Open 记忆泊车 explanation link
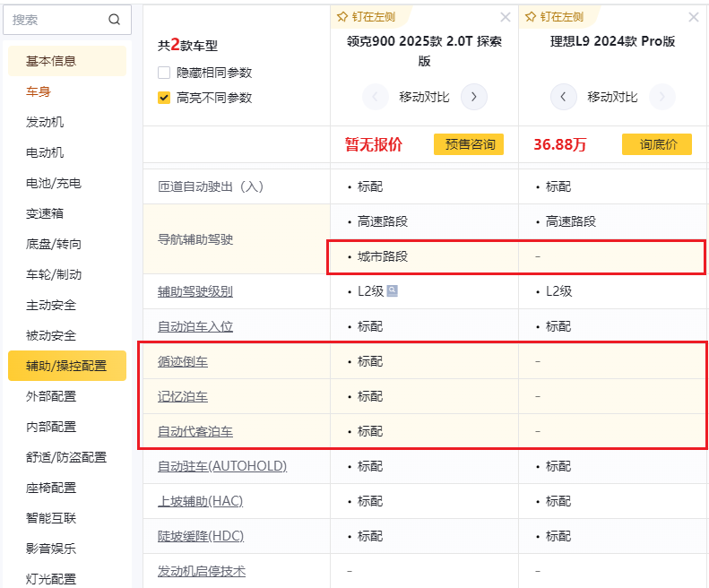The image size is (709, 588). (183, 396)
